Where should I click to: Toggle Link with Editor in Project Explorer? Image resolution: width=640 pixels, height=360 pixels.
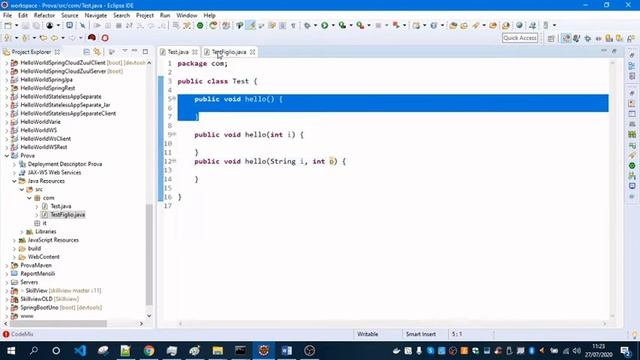pos(97,52)
